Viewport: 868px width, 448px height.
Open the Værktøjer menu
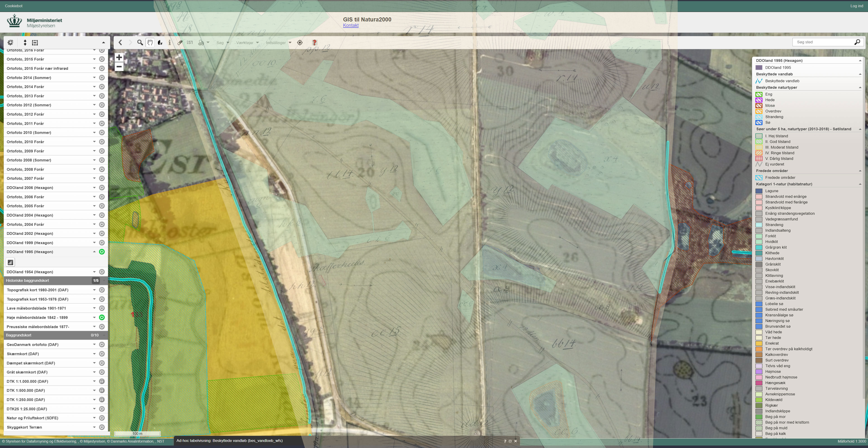(247, 43)
